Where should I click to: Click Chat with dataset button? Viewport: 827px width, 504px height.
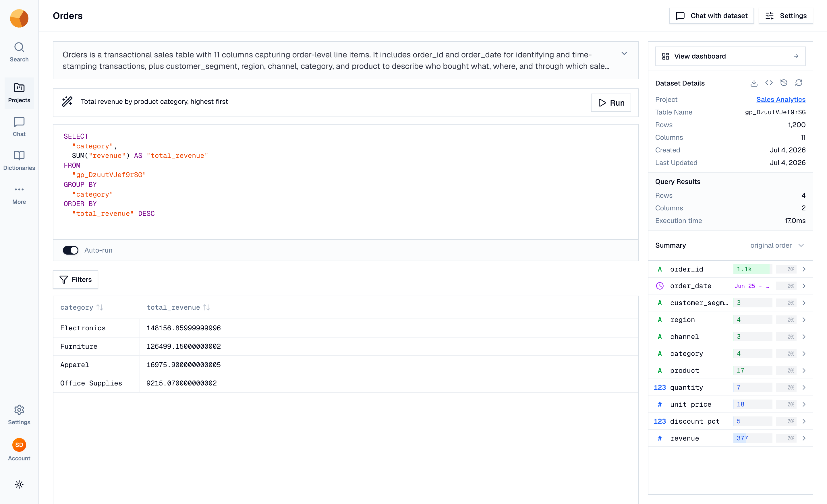711,16
